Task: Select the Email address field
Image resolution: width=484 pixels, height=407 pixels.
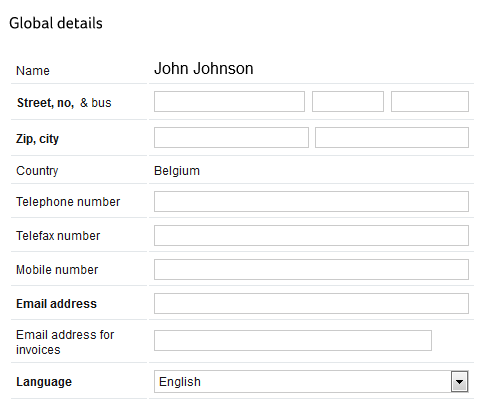Action: pyautogui.click(x=311, y=303)
